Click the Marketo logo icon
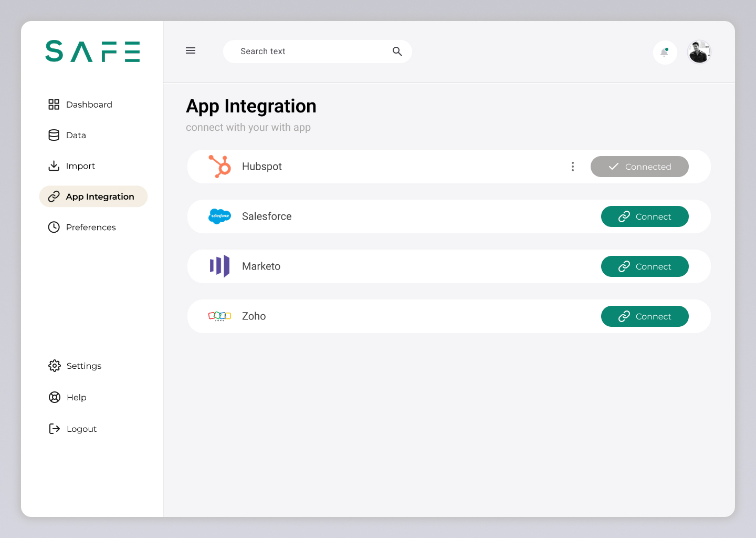This screenshot has width=756, height=538. point(219,266)
